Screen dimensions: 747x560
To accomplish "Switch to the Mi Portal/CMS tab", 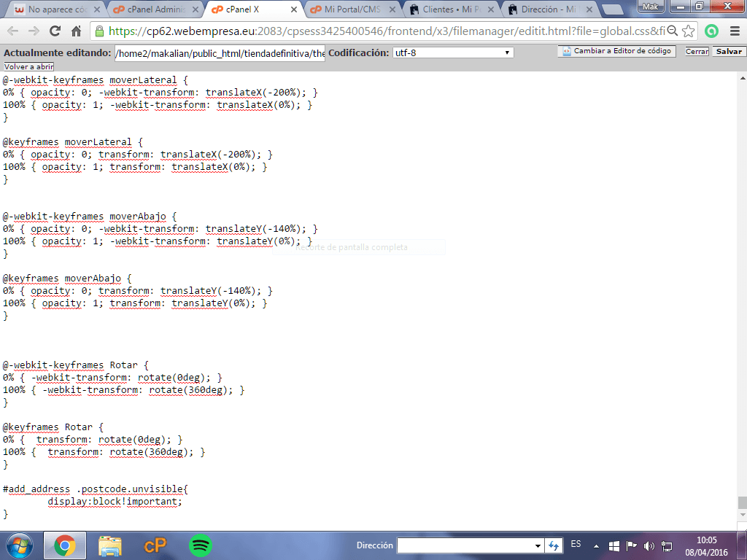I will click(353, 9).
